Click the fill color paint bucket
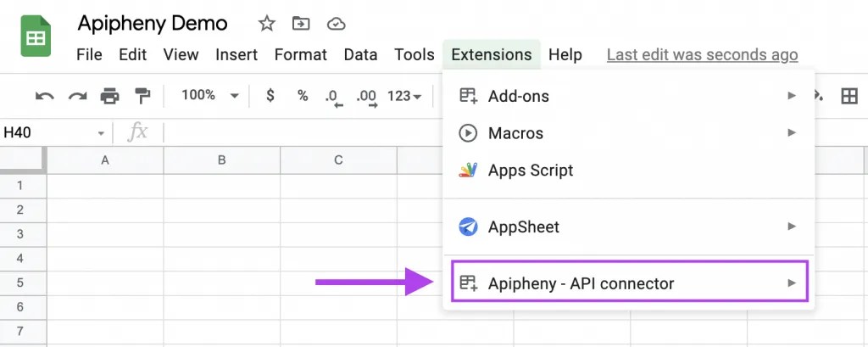 (x=818, y=95)
